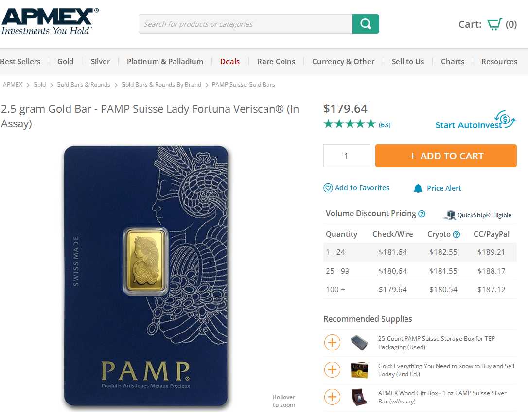
Task: Click the Price Alert bell icon
Action: pyautogui.click(x=418, y=188)
